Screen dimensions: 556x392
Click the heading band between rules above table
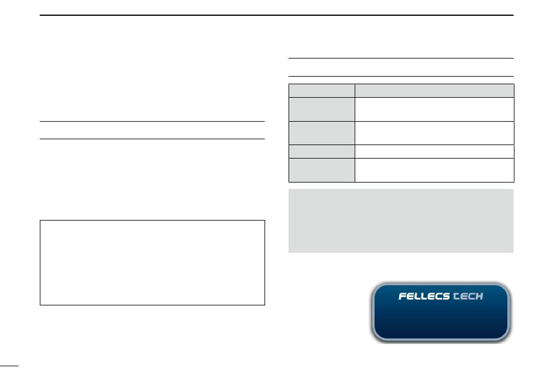click(401, 67)
